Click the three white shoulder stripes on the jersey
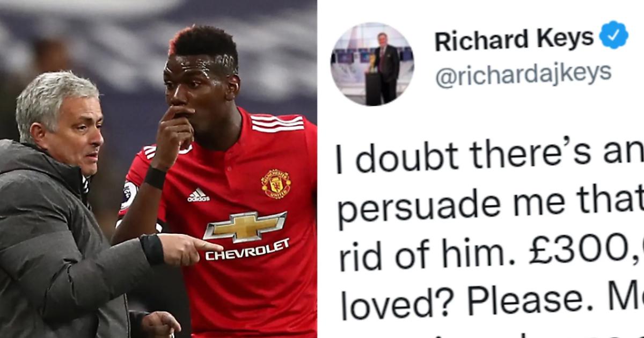Screen dimensions: 644x338 276,124
